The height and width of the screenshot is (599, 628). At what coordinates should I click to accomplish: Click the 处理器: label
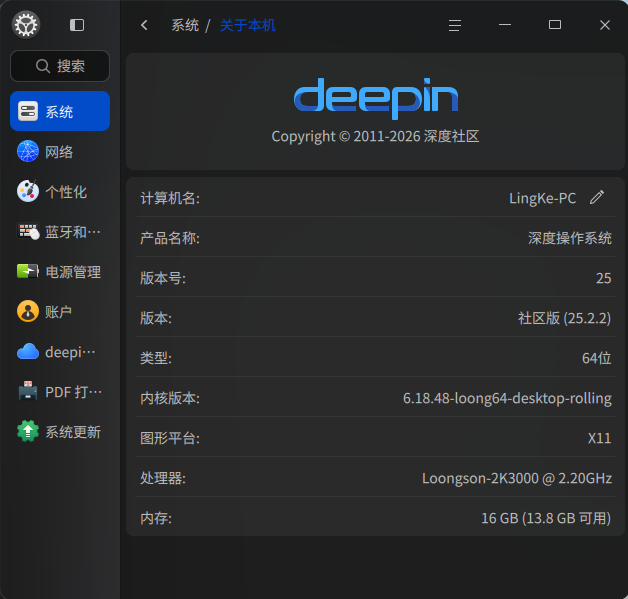point(163,478)
